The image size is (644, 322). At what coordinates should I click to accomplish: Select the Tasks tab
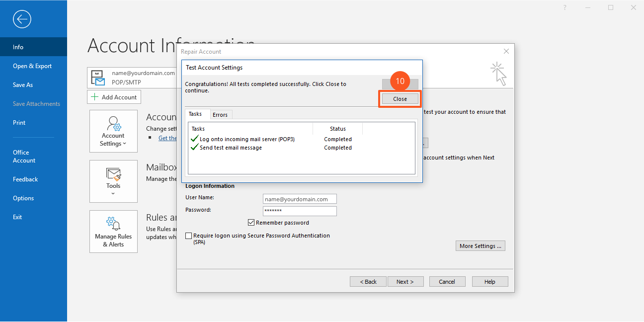(195, 114)
